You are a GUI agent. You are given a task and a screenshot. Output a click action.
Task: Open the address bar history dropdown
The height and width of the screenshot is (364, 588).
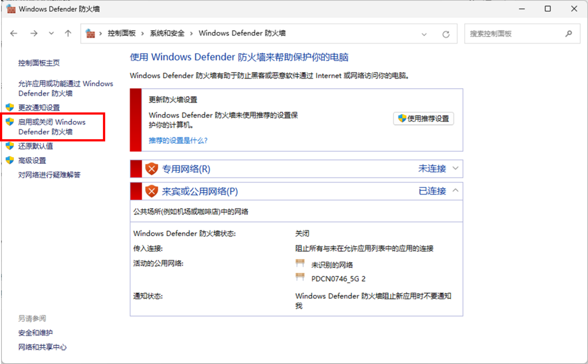click(424, 34)
